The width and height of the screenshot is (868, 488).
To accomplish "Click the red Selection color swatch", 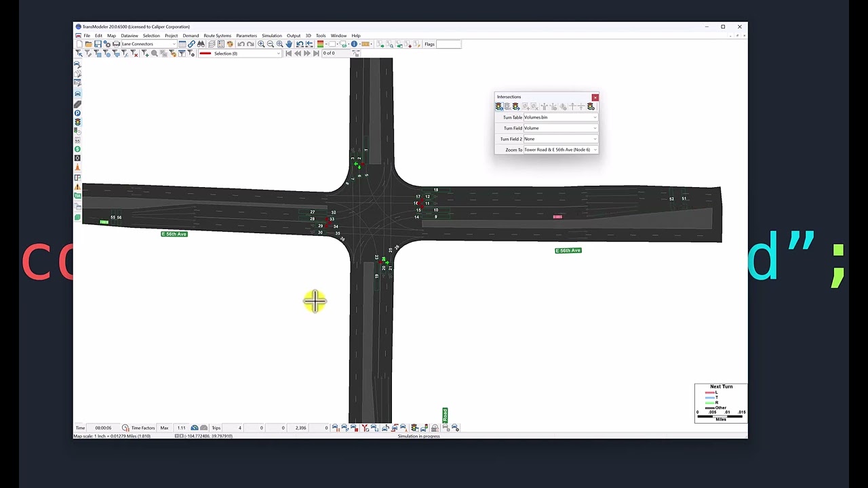I will (205, 54).
